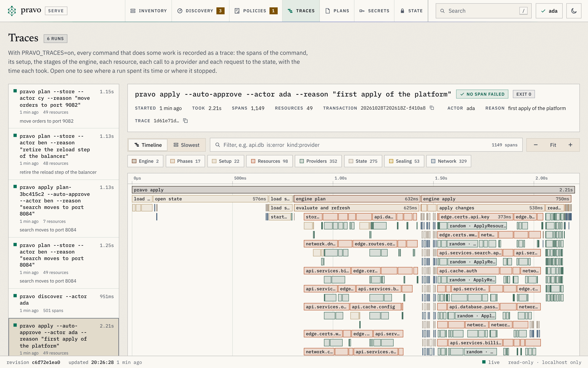Open the 'move orders to port 9082' trace
The height and width of the screenshot is (368, 588).
(x=64, y=106)
